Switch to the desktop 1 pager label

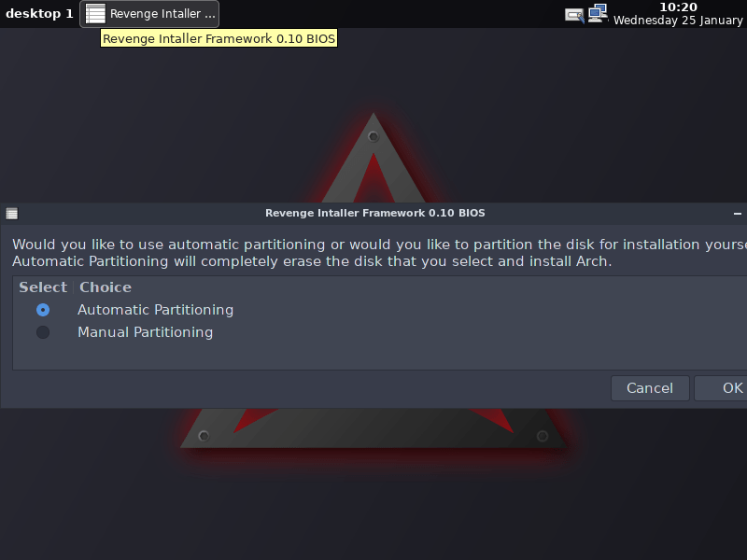coord(39,13)
